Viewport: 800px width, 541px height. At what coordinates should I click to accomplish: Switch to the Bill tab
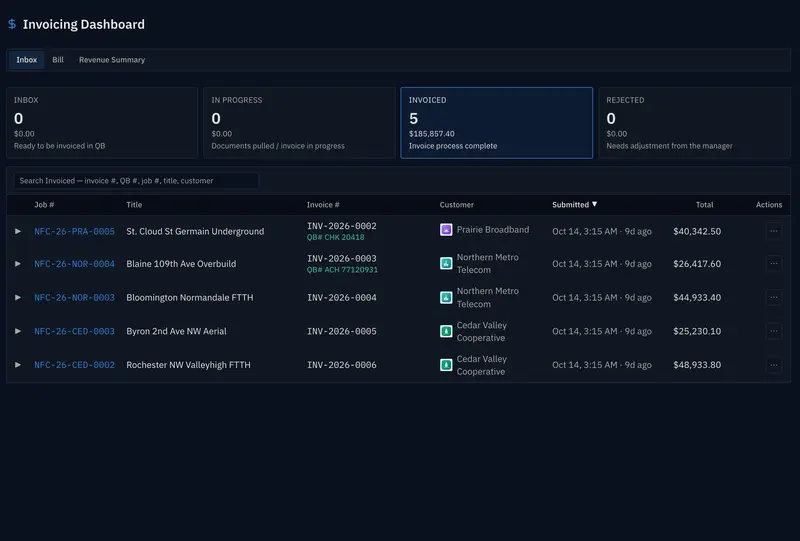58,60
